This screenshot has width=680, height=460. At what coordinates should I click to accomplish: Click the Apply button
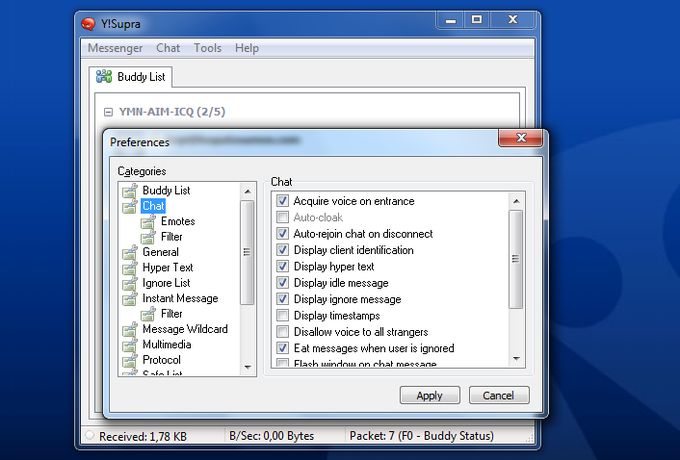pos(429,395)
